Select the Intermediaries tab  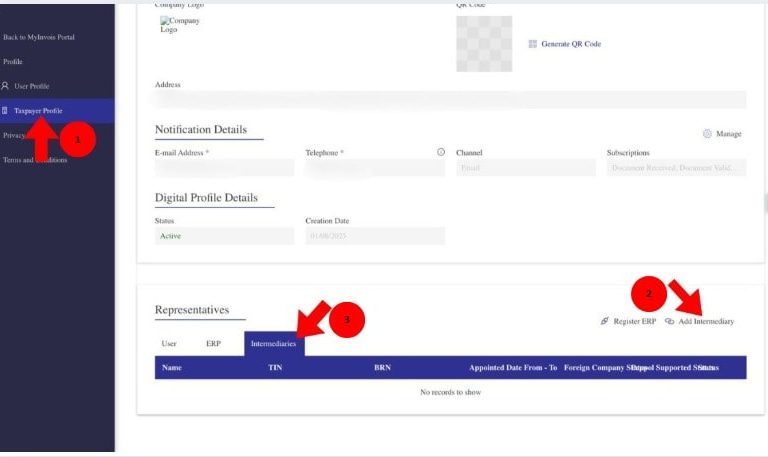273,343
